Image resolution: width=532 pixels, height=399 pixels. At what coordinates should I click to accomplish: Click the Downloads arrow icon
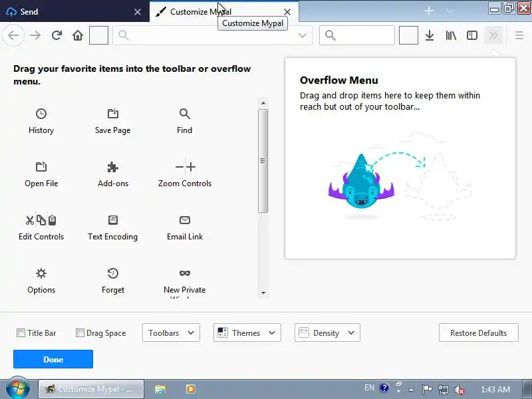tap(430, 35)
